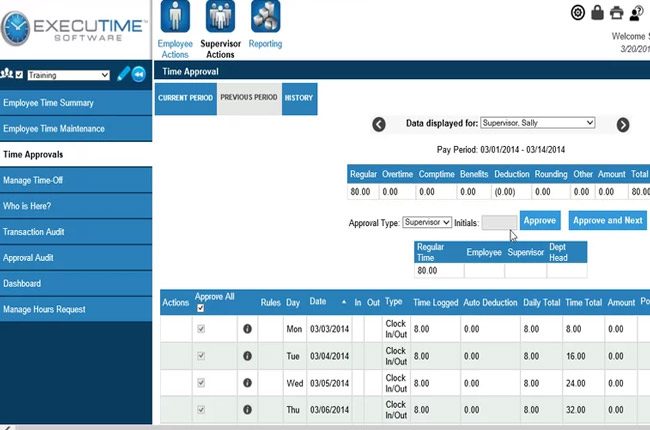Sort by Date column arrow
Image resolution: width=650 pixels, height=430 pixels.
tap(344, 302)
